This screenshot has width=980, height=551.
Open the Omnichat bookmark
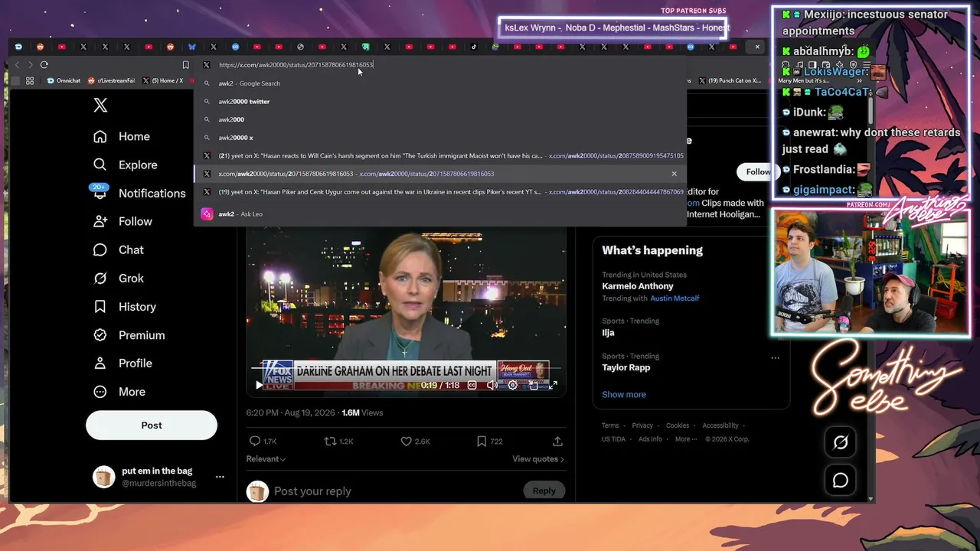coord(64,80)
